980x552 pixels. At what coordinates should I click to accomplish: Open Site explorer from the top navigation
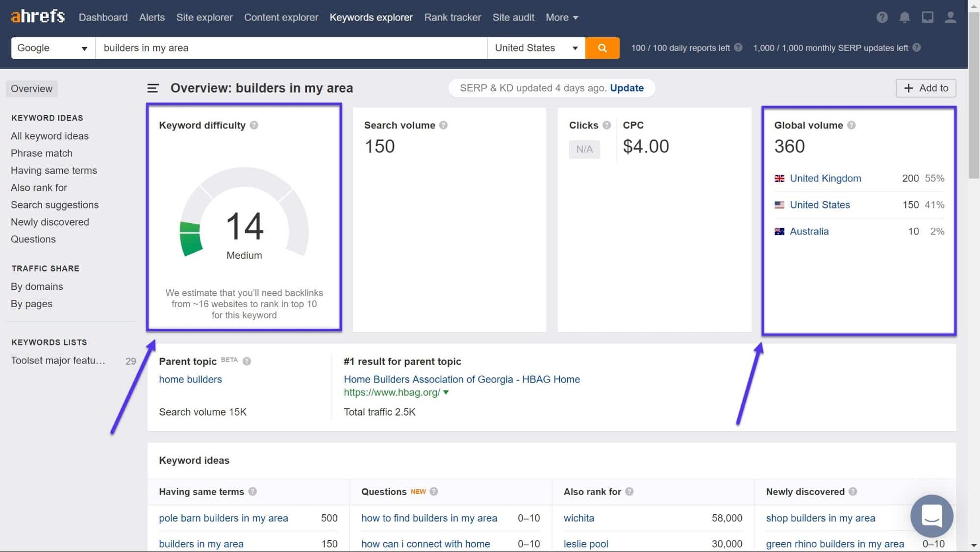(204, 17)
